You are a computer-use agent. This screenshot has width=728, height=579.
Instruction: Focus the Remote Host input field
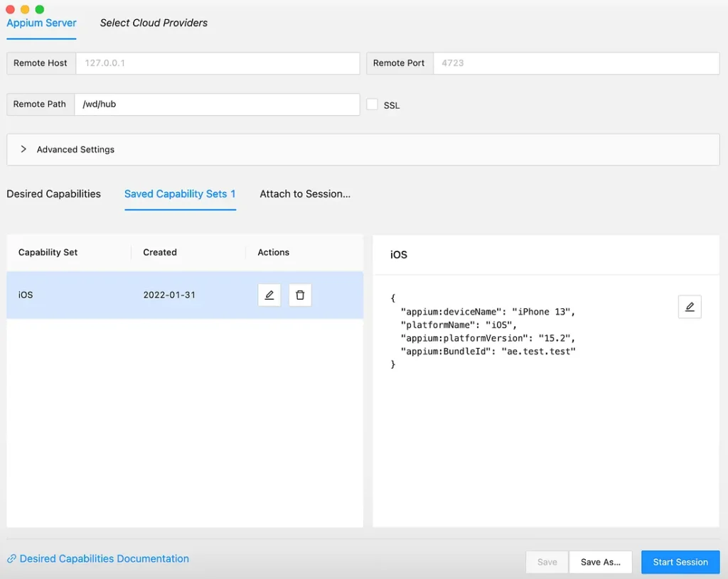click(217, 63)
